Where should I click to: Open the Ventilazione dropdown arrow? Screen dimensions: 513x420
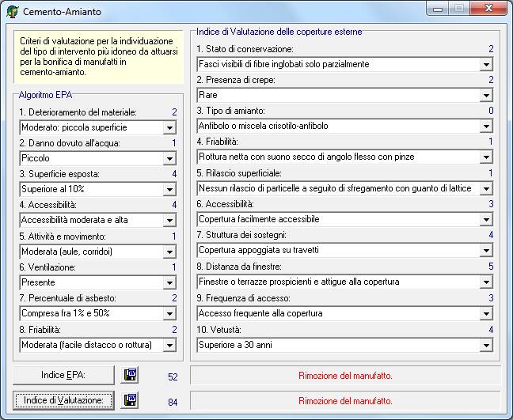point(169,282)
